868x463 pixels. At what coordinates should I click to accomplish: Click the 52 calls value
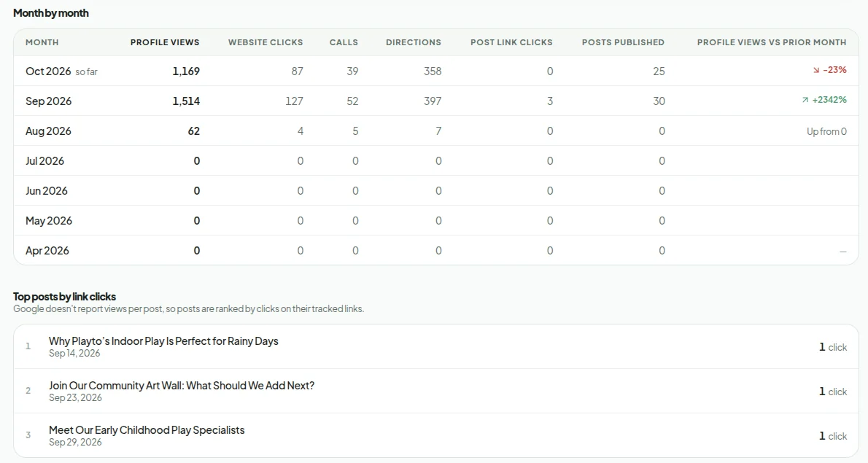tap(352, 101)
